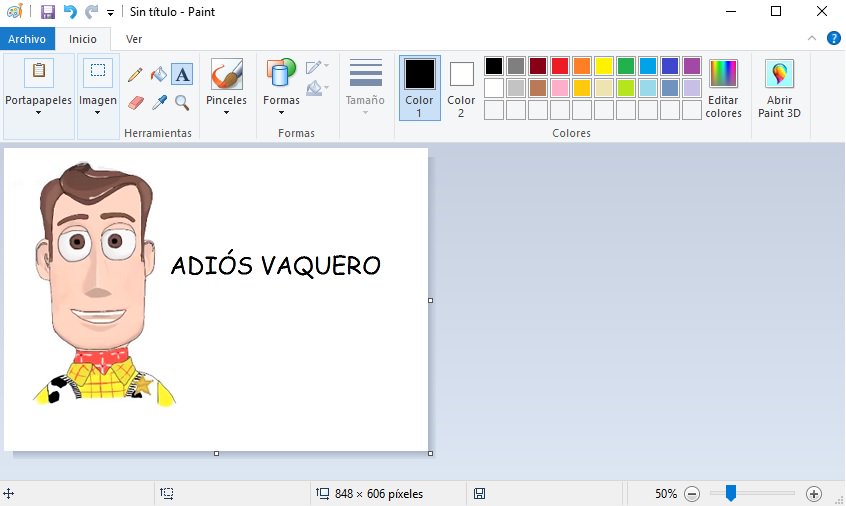This screenshot has width=846, height=506.
Task: Click the Portapapeles paste icon
Action: pyautogui.click(x=39, y=72)
